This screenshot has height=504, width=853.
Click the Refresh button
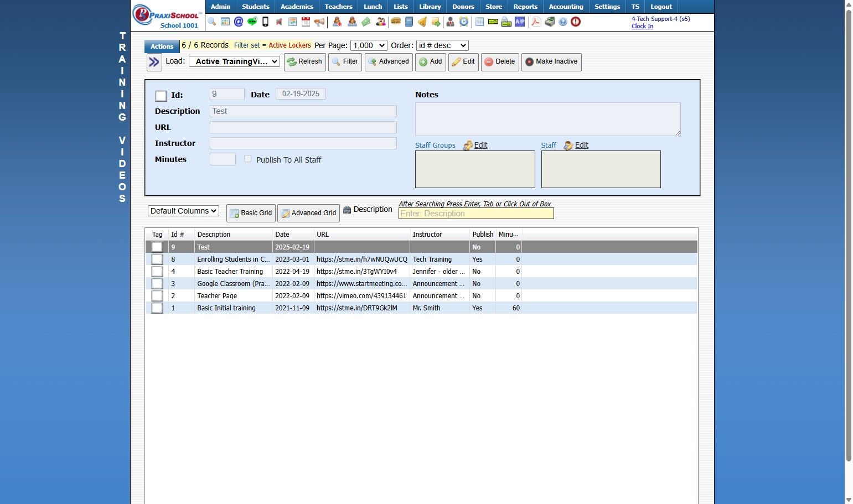tap(304, 62)
